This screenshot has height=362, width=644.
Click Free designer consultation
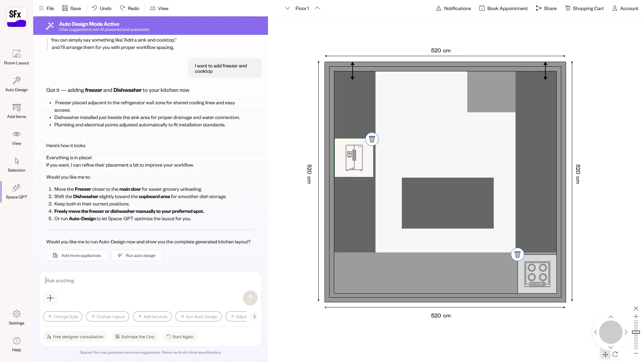[x=75, y=337]
